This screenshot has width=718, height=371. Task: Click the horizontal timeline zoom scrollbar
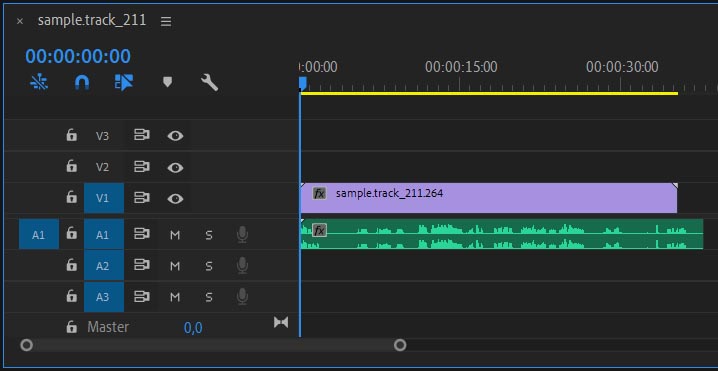[213, 345]
